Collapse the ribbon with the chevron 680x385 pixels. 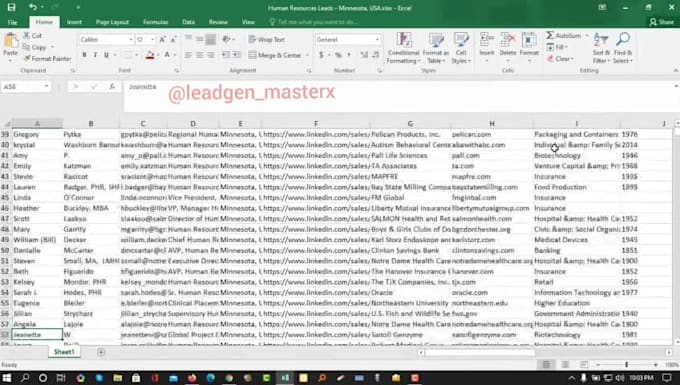(x=675, y=71)
